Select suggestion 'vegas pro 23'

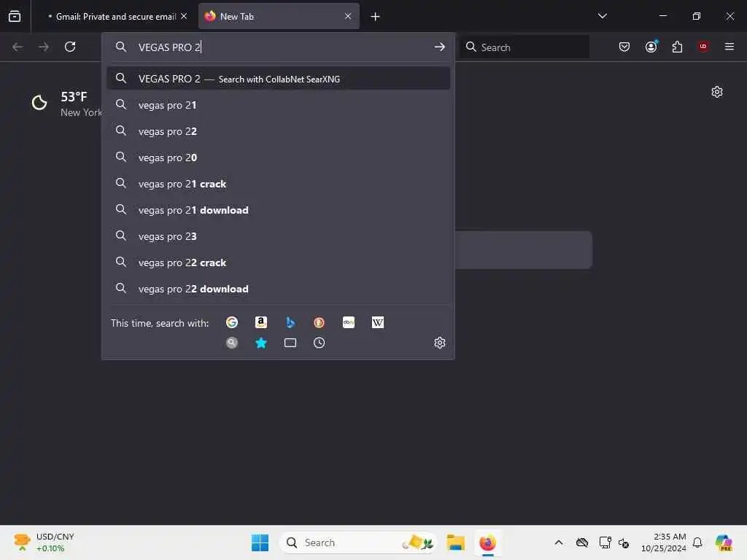(279, 236)
